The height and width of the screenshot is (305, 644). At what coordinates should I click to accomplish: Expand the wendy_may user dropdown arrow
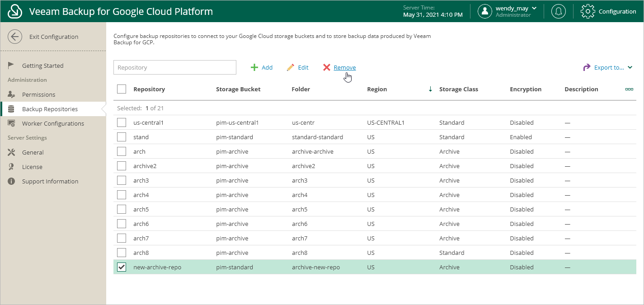534,8
